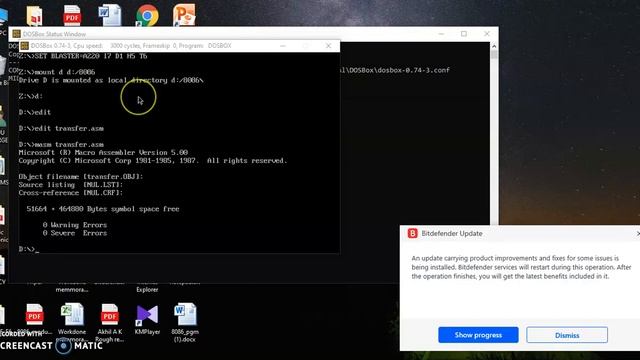Viewport: 640px width, 360px height.
Task: Click the 'Z:\>mount d d:/8086' command line
Action: (x=57, y=72)
